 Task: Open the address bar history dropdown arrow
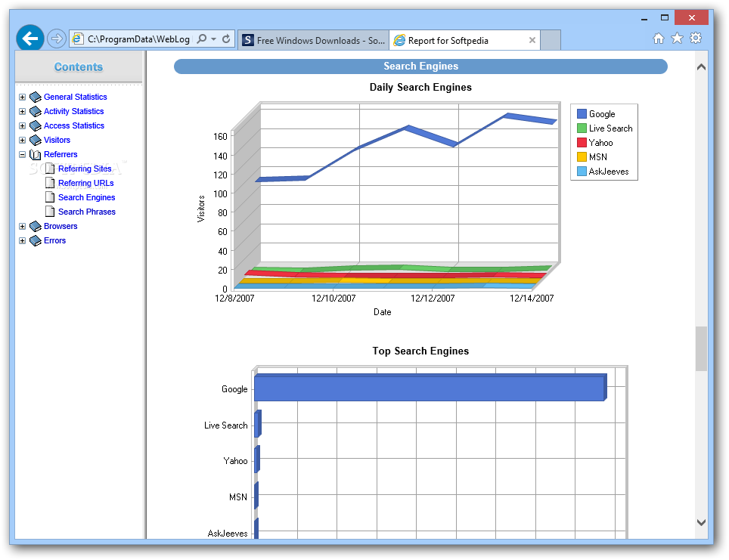pos(213,39)
